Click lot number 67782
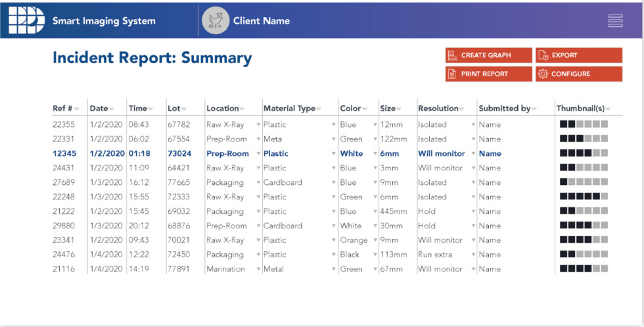The image size is (644, 327). [179, 124]
